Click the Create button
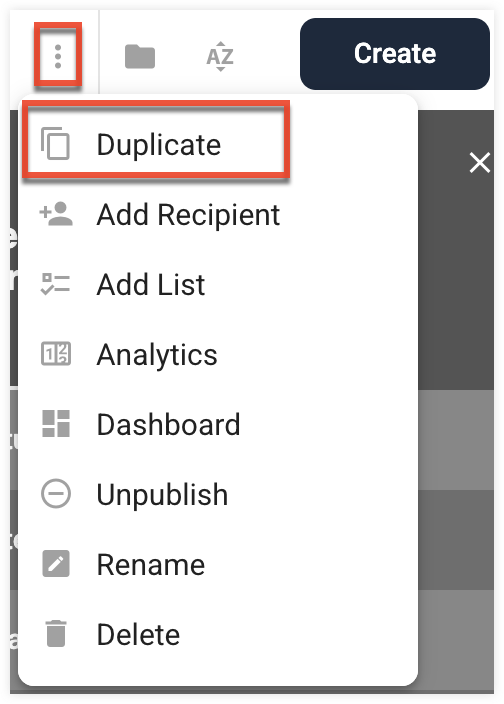 tap(394, 54)
